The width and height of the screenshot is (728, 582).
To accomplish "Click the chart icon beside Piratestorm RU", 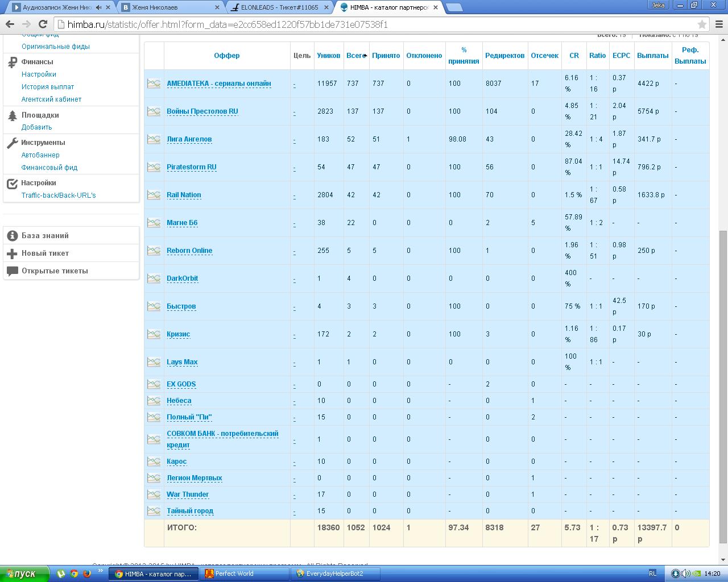I will [154, 167].
